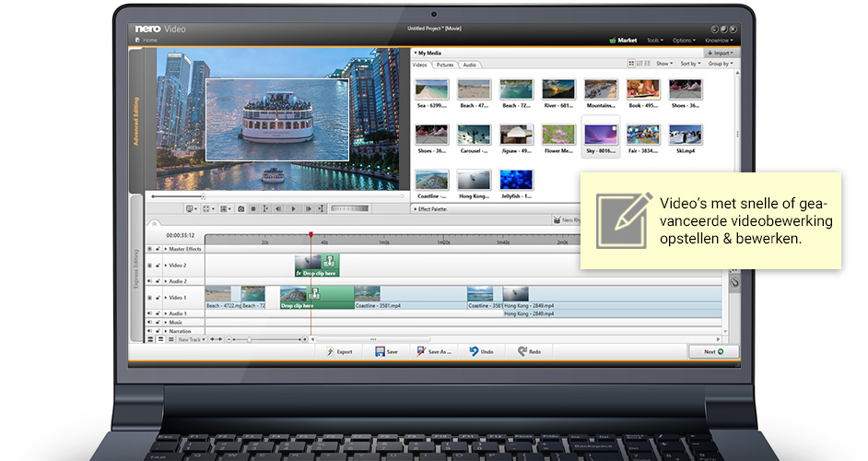Viewport: 868px width, 461px height.
Task: Click the Next button
Action: (712, 351)
